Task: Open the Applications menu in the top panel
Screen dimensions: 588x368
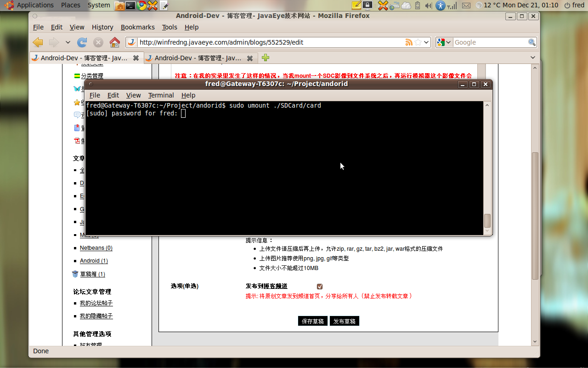Action: tap(35, 6)
